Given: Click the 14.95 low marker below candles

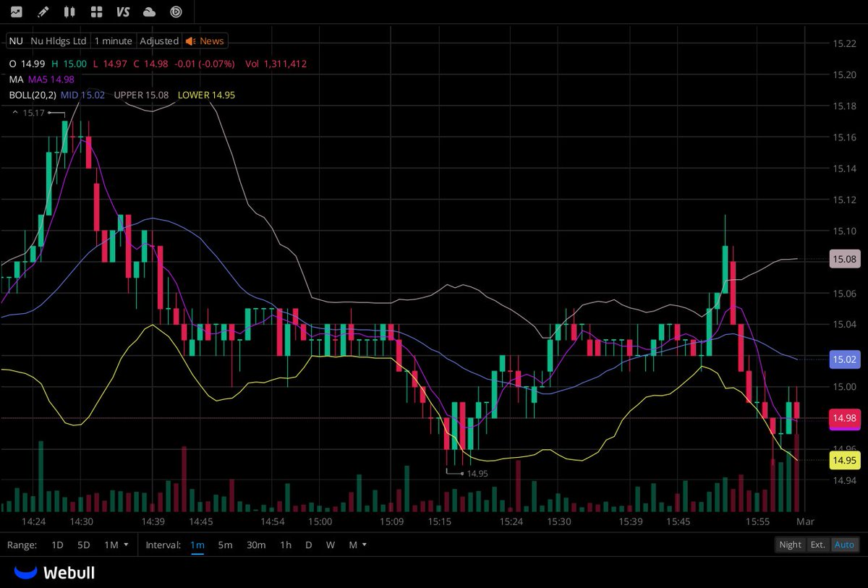Looking at the screenshot, I should (477, 474).
